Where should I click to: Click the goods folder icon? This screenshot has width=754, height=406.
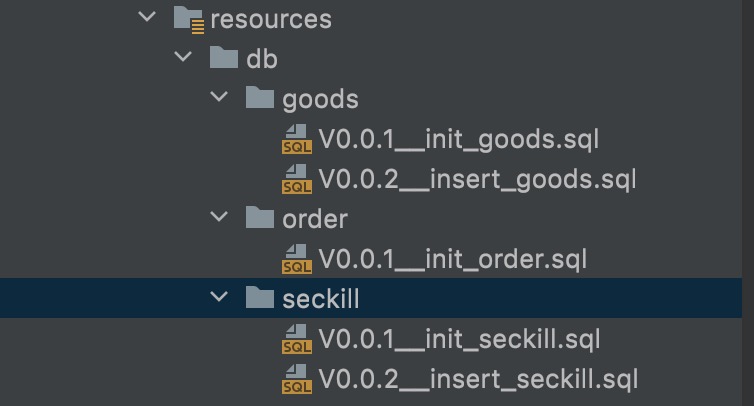pyautogui.click(x=260, y=97)
